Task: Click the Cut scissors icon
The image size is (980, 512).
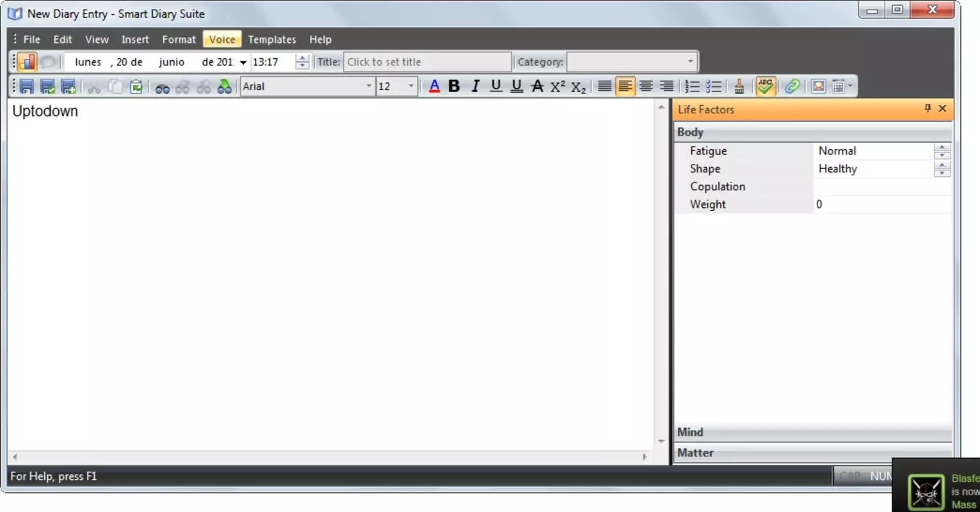Action: (94, 87)
